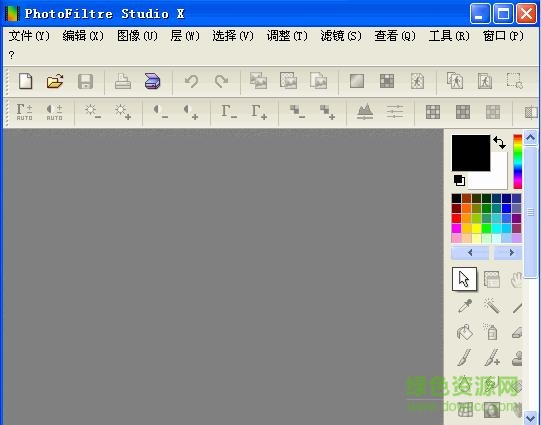Choose the pure red palette swatch
Image resolution: width=541 pixels, height=425 pixels.
(456, 218)
